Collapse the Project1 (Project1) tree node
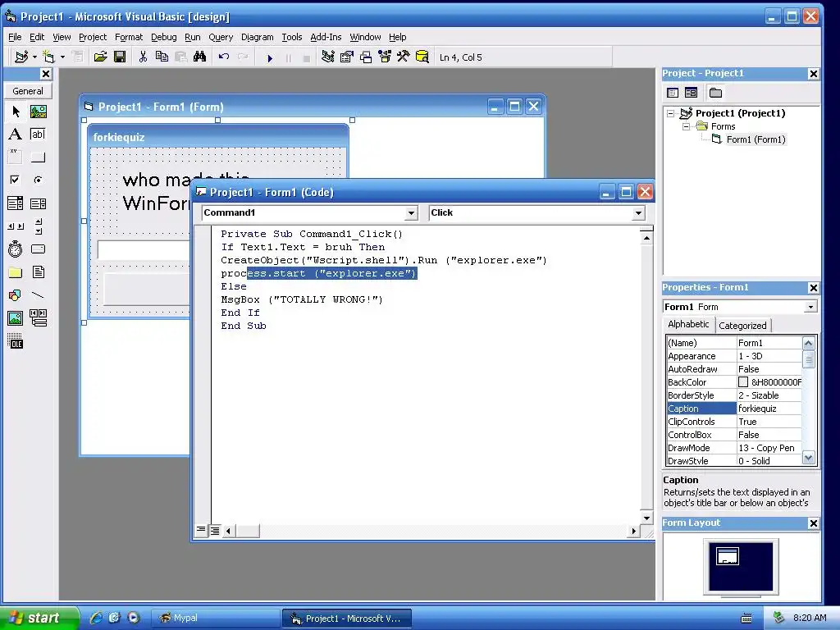The image size is (840, 630). click(670, 113)
